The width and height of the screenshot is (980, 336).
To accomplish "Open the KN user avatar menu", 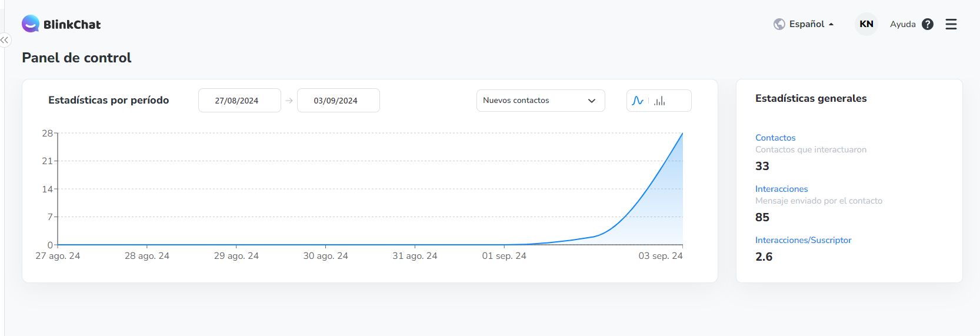I will pyautogui.click(x=866, y=24).
